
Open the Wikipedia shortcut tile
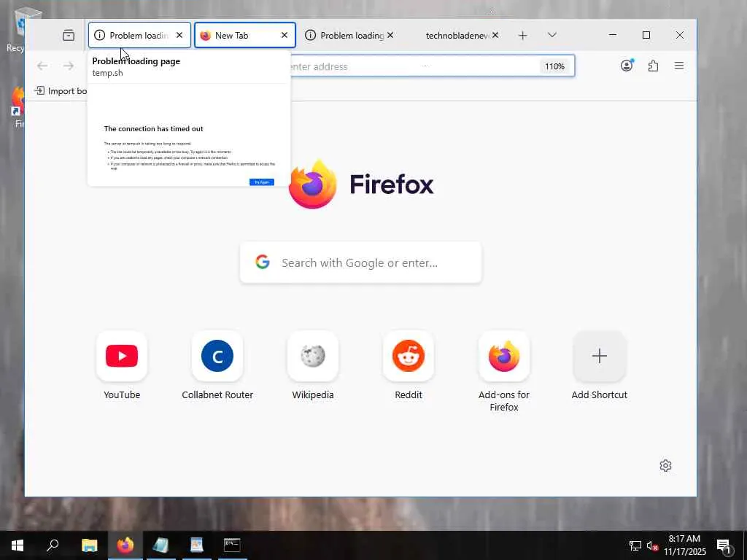(x=313, y=356)
